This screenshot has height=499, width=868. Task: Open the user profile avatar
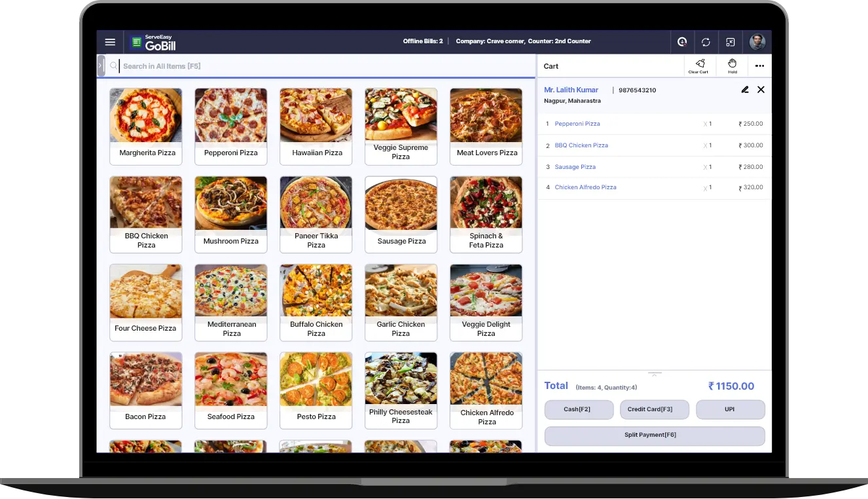[757, 42]
